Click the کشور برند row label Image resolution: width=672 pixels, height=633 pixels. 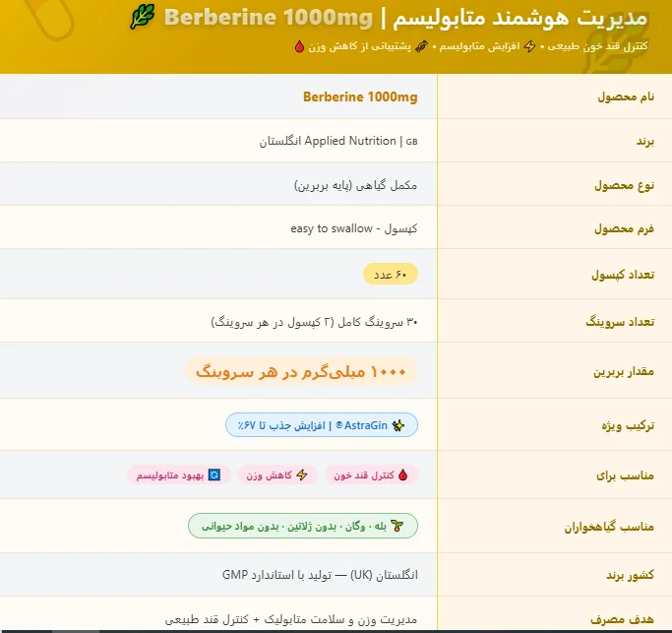coord(630,575)
